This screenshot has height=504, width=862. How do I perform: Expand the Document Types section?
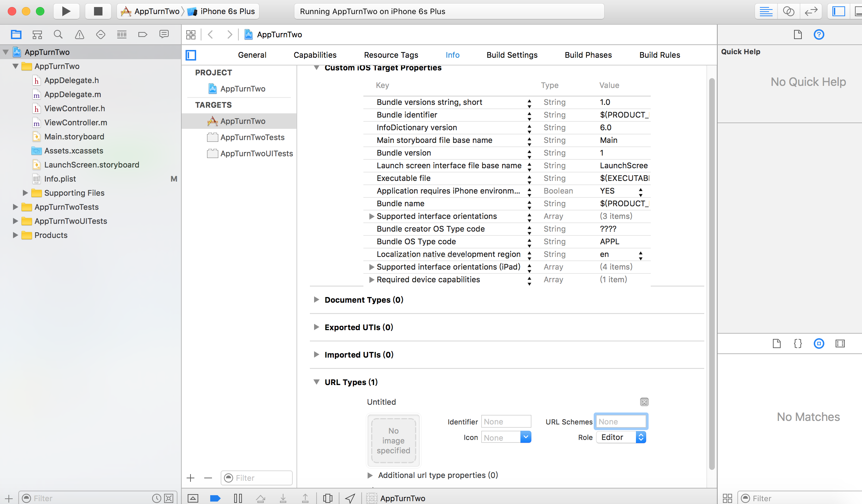click(317, 300)
